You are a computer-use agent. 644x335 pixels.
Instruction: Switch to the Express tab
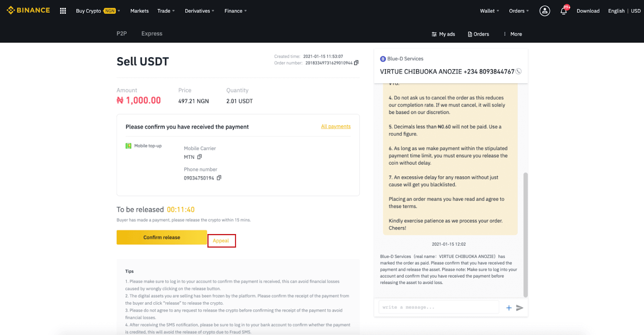[152, 34]
